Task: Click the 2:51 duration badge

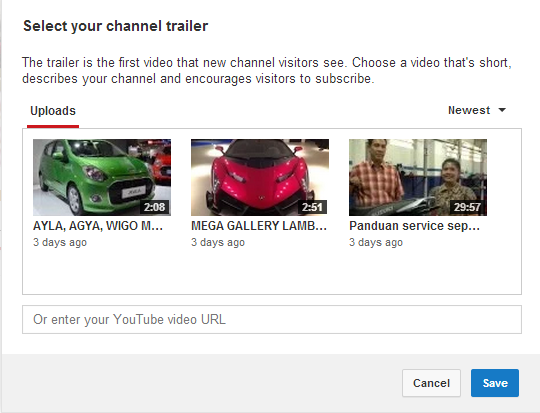Action: [312, 207]
